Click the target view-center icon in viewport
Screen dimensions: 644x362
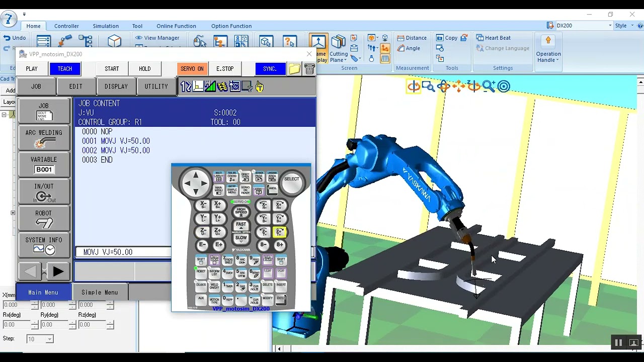[504, 86]
